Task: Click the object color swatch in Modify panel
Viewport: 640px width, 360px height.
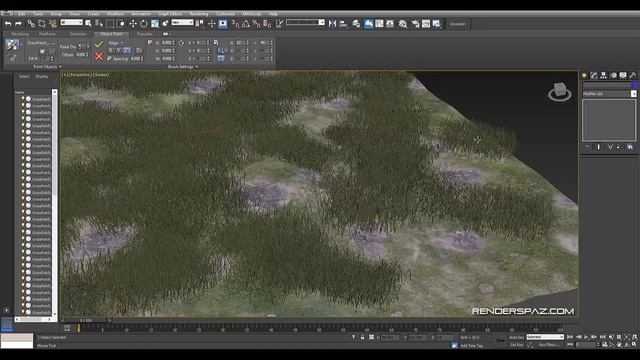Action: (634, 85)
